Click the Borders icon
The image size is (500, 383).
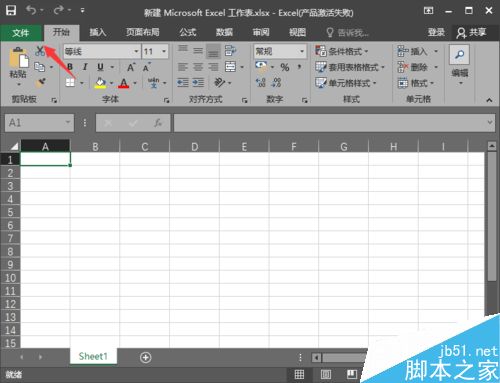click(70, 82)
